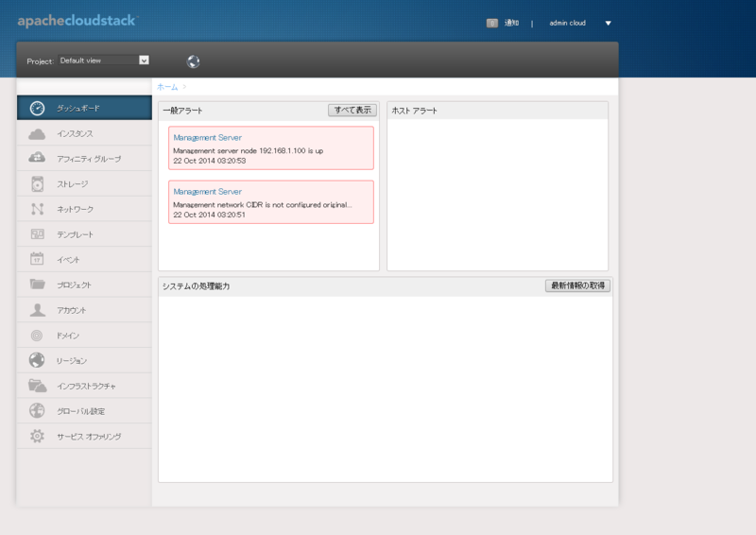Open the サービスオファリング menu item
Image resolution: width=756 pixels, height=535 pixels.
tap(84, 436)
